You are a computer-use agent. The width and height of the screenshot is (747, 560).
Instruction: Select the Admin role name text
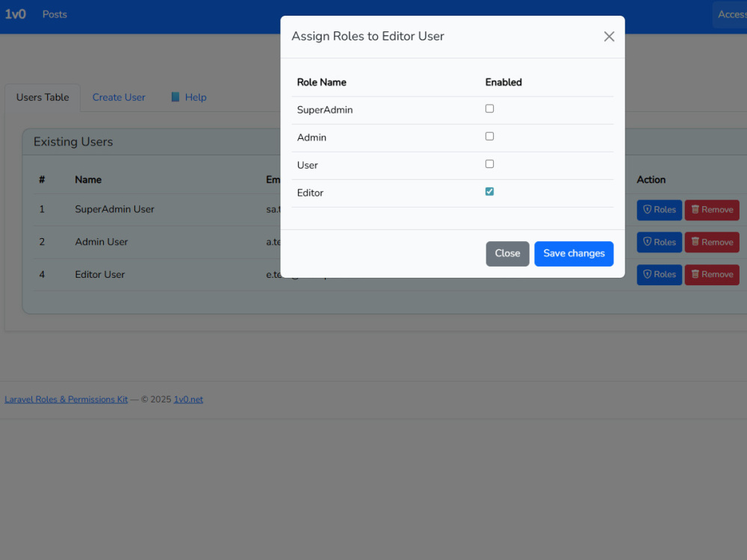[x=311, y=137]
